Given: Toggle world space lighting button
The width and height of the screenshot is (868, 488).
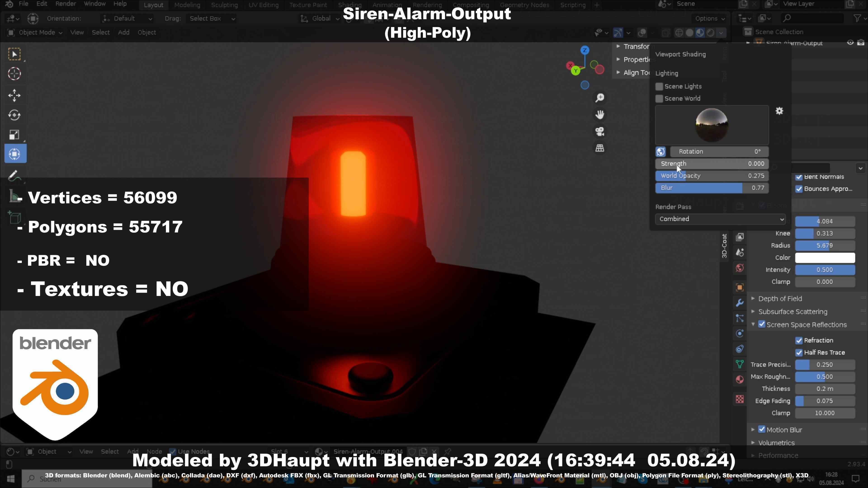Looking at the screenshot, I should 661,152.
